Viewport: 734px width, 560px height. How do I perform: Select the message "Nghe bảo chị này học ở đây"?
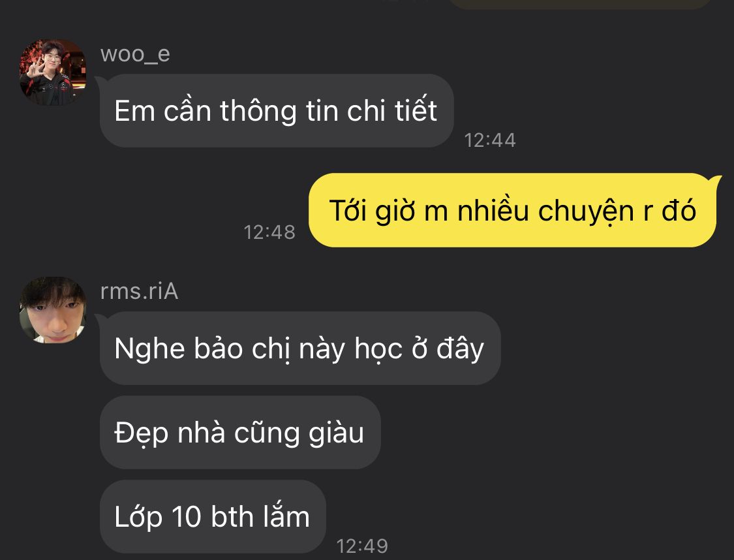click(300, 349)
